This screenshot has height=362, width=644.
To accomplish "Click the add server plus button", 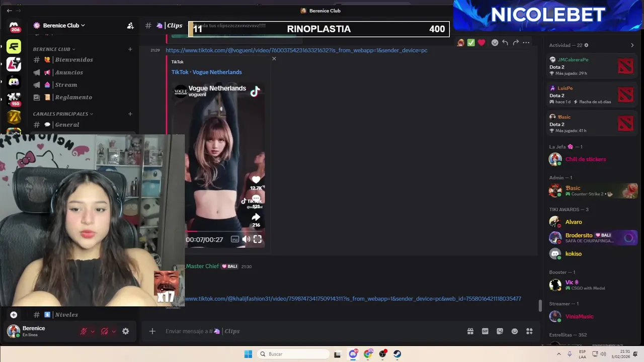I will (x=14, y=315).
